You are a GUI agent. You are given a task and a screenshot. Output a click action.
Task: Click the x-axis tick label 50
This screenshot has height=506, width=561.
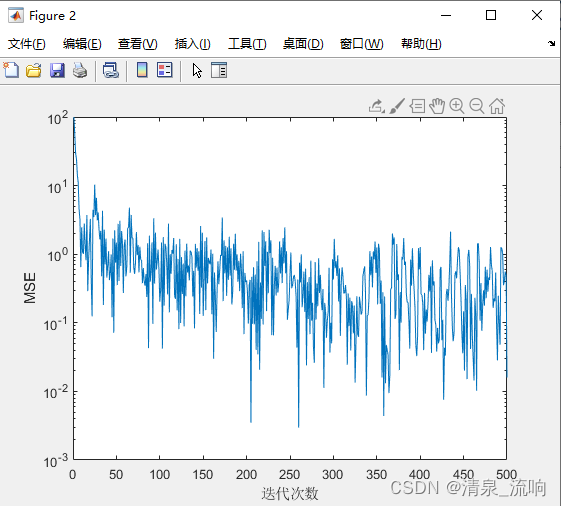click(116, 475)
